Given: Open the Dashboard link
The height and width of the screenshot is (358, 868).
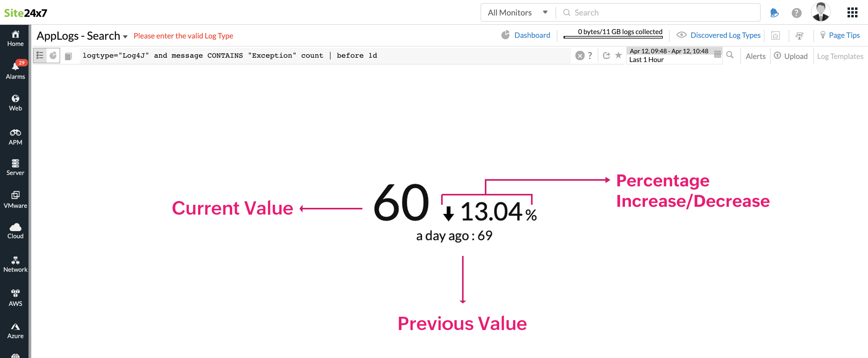Looking at the screenshot, I should pyautogui.click(x=532, y=35).
